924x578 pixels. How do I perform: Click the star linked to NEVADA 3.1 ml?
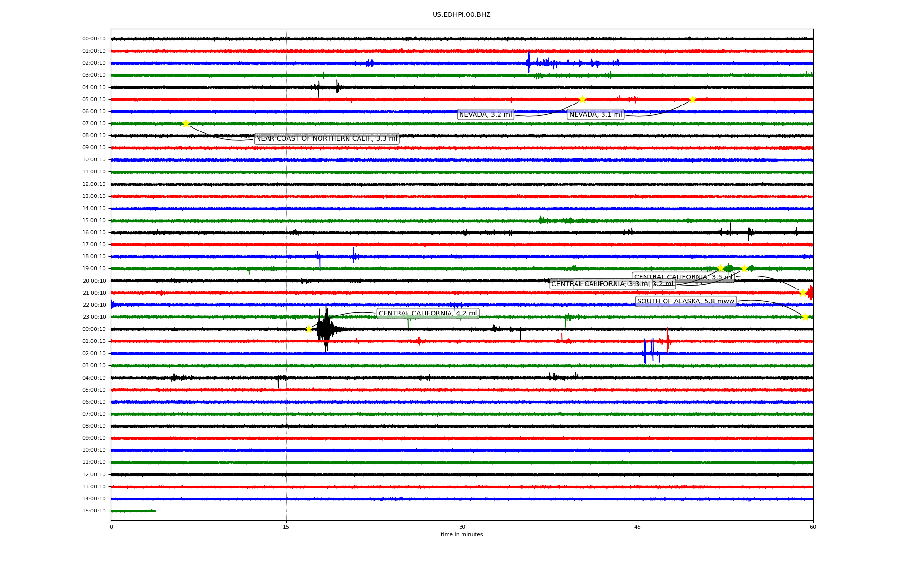[693, 99]
